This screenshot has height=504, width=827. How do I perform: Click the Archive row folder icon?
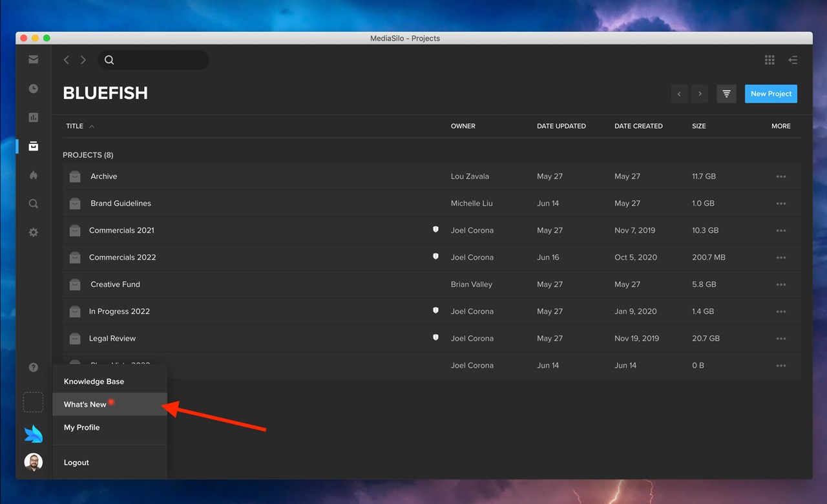pyautogui.click(x=75, y=176)
